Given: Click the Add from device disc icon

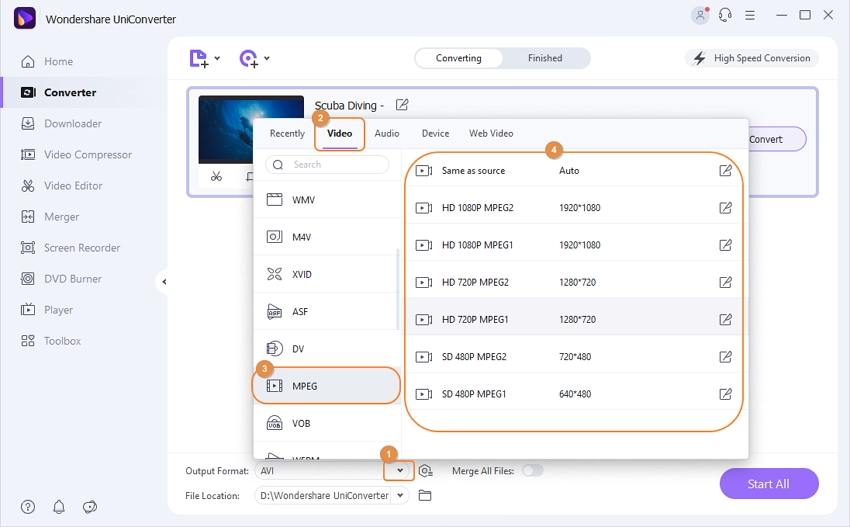Looking at the screenshot, I should tap(248, 59).
